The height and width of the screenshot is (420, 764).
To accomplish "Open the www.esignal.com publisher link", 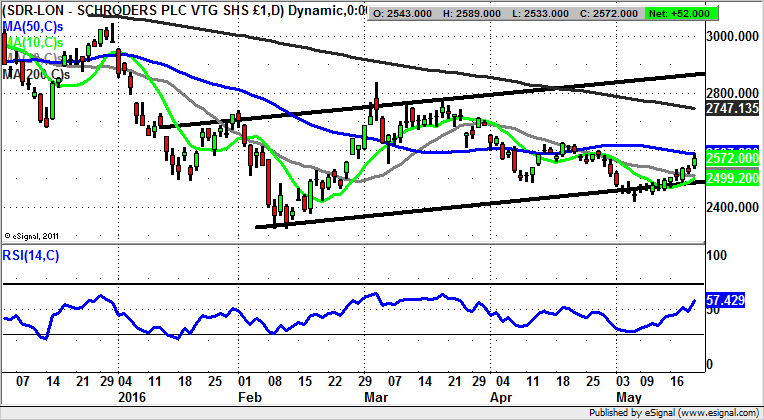I will point(716,411).
